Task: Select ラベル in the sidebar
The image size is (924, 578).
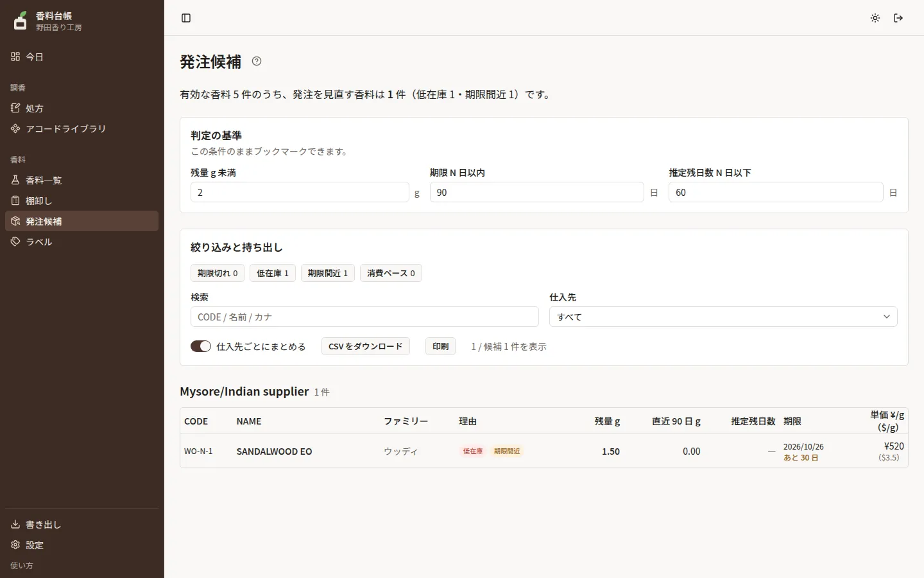Action: pos(81,241)
